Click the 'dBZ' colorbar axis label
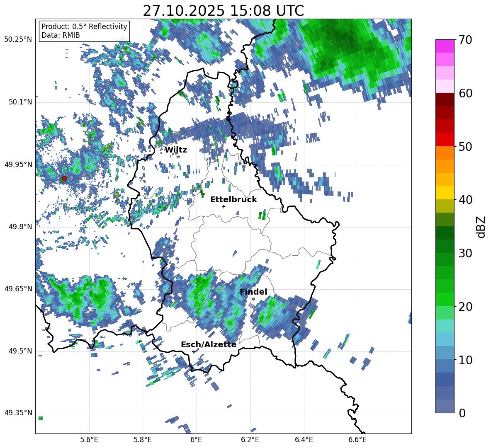Viewport: 491px width, 448px height. click(481, 227)
